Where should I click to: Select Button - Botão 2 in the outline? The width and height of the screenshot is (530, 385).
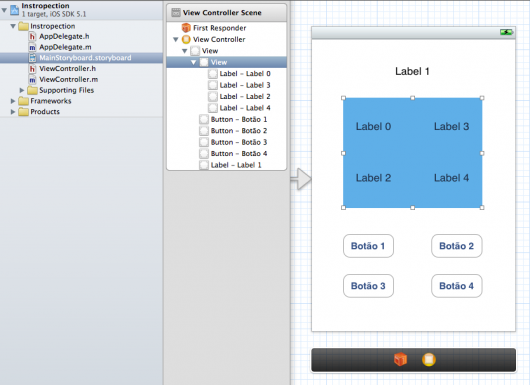point(233,131)
